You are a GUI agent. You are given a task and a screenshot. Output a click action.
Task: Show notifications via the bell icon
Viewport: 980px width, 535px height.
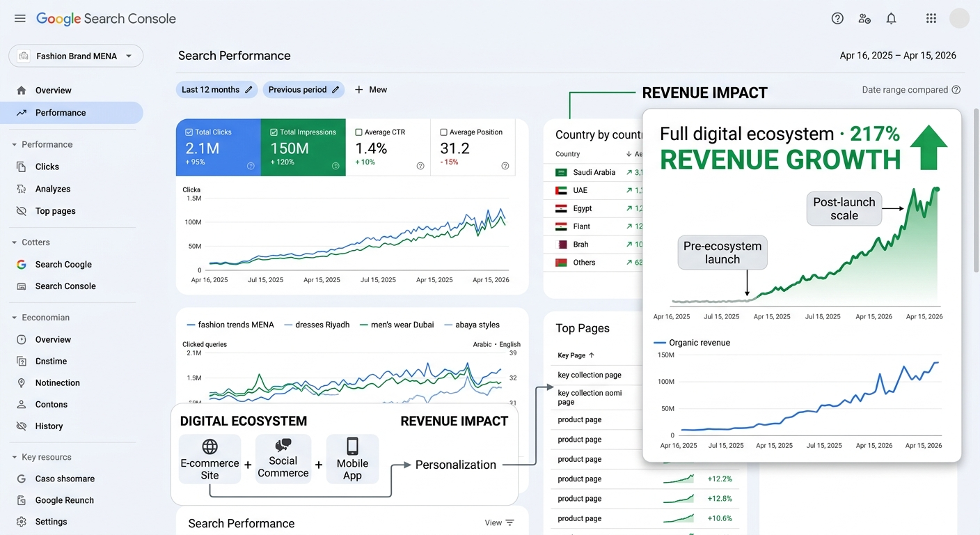click(891, 19)
